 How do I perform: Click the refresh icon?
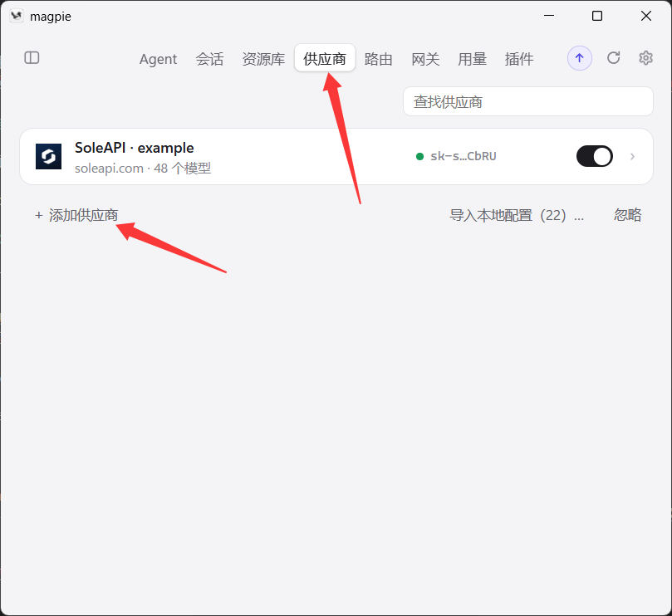[x=614, y=58]
